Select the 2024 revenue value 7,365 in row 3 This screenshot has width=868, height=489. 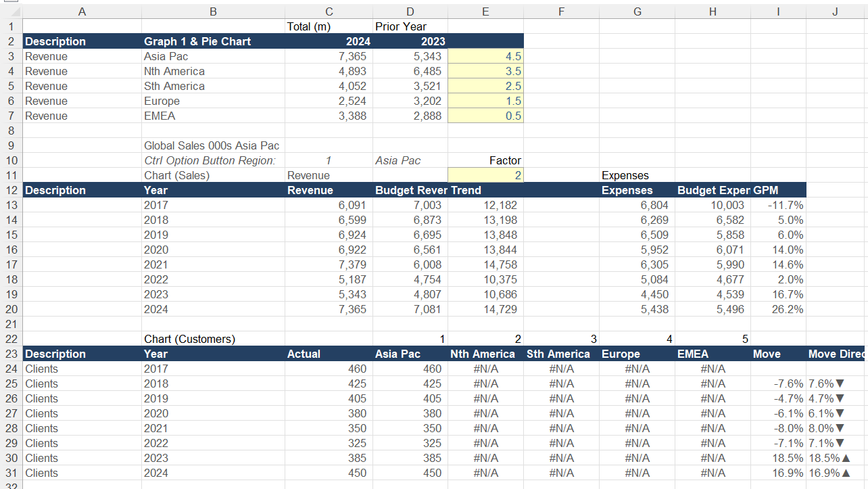[329, 56]
